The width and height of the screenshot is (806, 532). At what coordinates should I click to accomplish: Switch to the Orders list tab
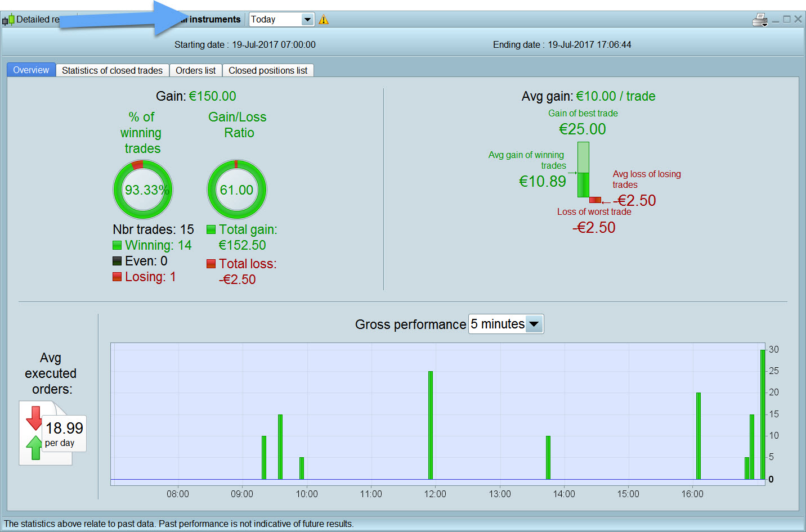coord(195,70)
